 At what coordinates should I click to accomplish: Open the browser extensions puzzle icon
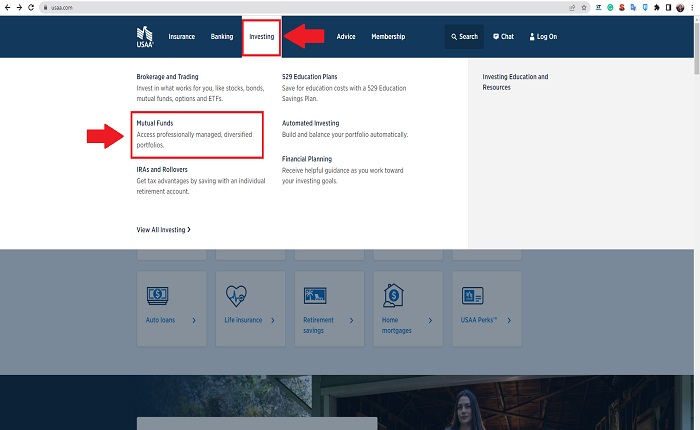point(657,8)
